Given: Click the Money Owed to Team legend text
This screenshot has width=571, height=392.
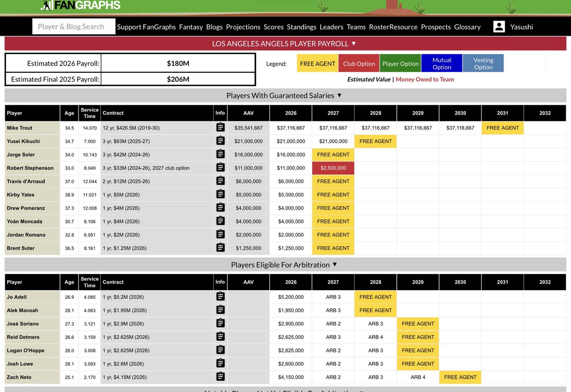Looking at the screenshot, I should click(x=425, y=79).
